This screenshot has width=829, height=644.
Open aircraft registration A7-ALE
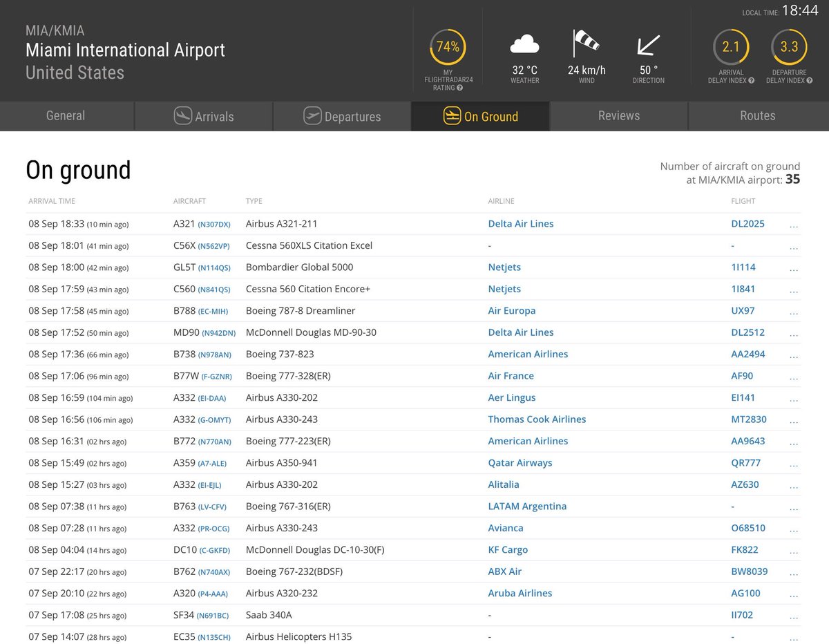click(x=212, y=464)
